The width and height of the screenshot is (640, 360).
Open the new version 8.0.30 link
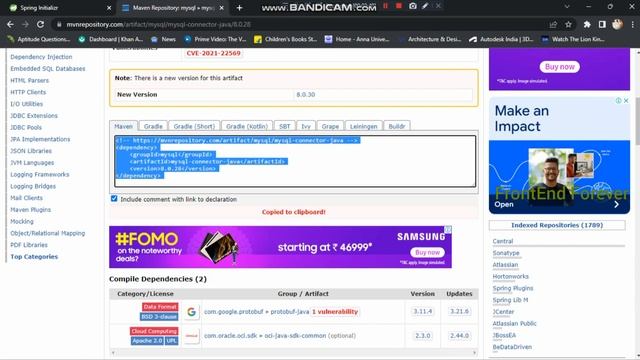coord(306,95)
